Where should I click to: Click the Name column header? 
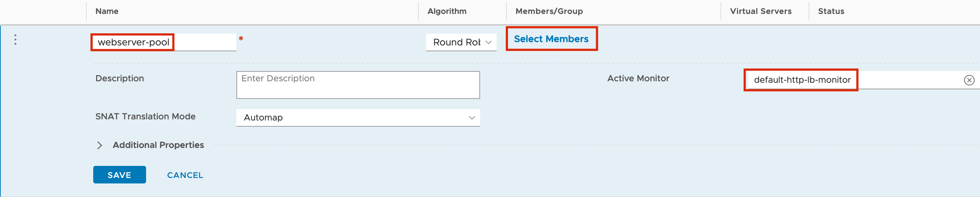click(x=107, y=11)
